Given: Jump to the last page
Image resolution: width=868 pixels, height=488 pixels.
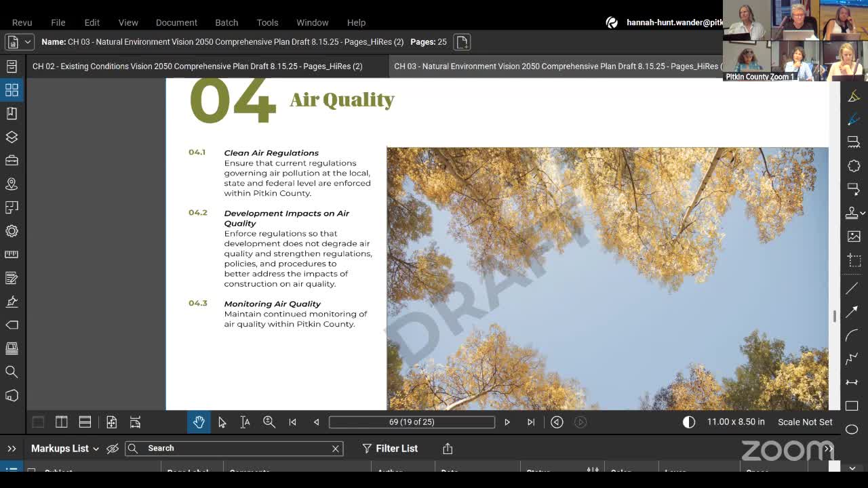Looking at the screenshot, I should pyautogui.click(x=531, y=422).
